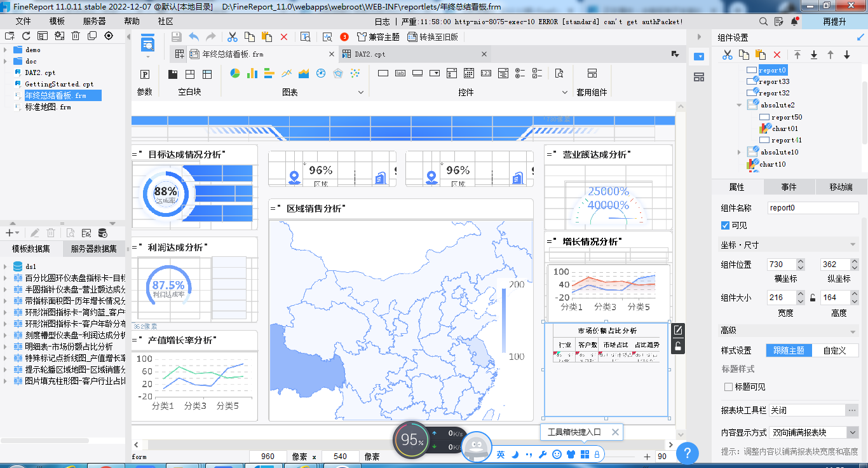Viewport: 868px width, 468px height.
Task: Select 自定义 style setting option
Action: click(834, 350)
